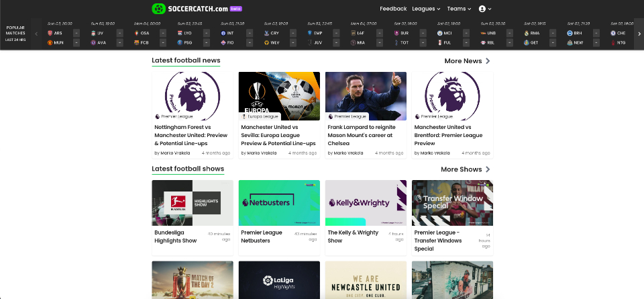Viewport: 644px width, 299px height.
Task: Click the Wolves crest next to WLV
Action: [x=266, y=42]
